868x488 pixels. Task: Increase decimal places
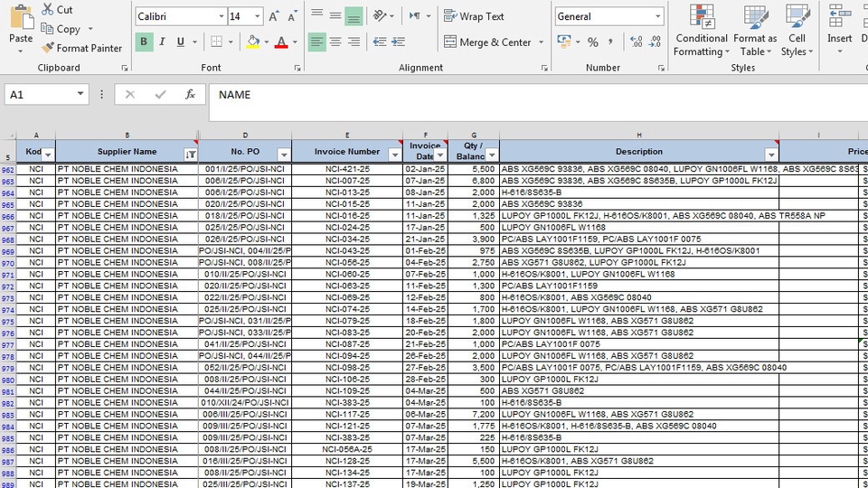point(636,42)
